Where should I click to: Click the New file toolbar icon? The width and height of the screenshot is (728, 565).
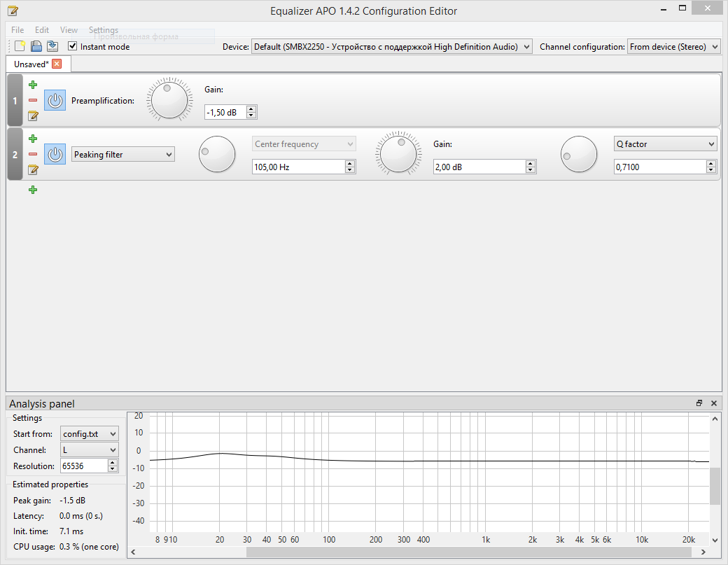[20, 46]
